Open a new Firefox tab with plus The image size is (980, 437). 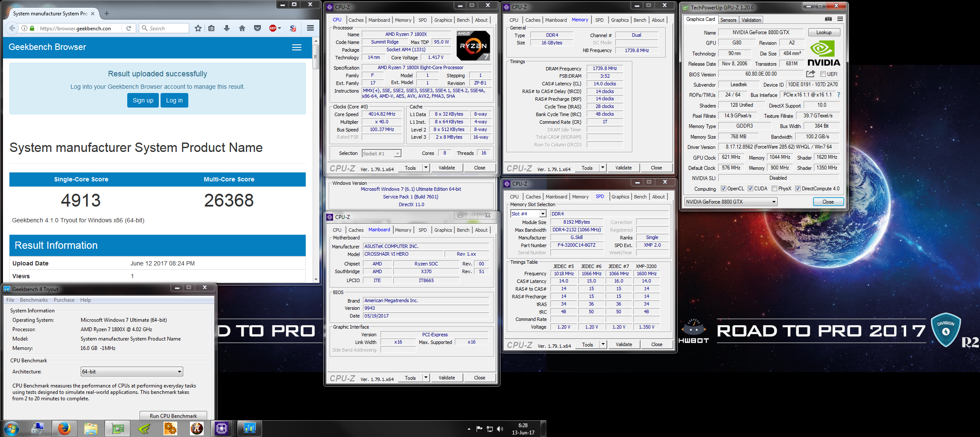point(107,14)
